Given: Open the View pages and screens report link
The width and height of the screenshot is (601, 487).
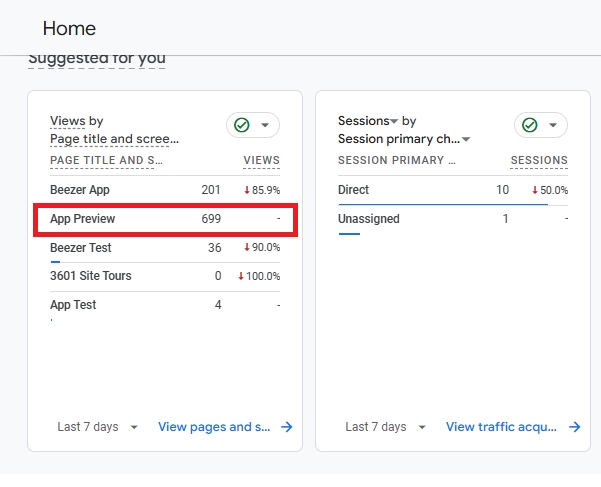Looking at the screenshot, I should 214,427.
